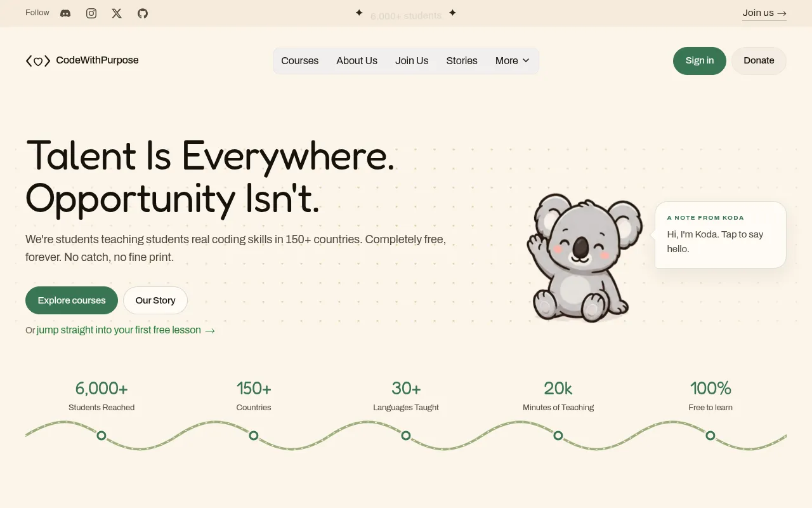Screen dimensions: 812x508
Task: Click the Donate button
Action: tap(759, 61)
